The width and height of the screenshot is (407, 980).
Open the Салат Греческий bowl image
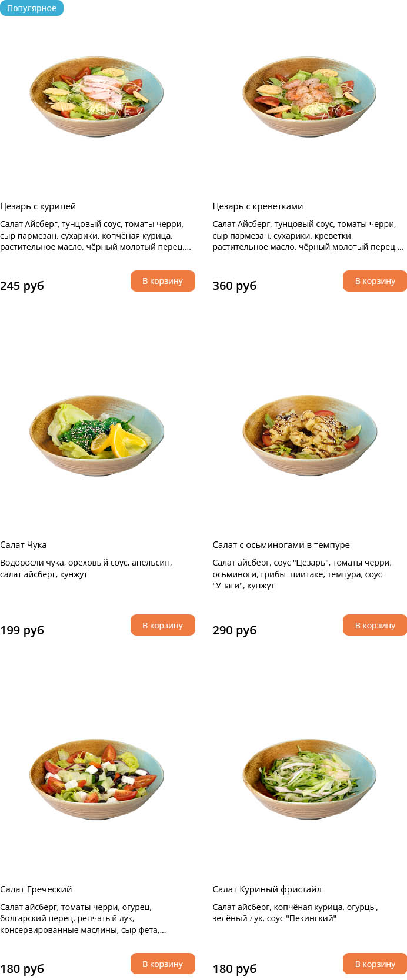click(97, 780)
